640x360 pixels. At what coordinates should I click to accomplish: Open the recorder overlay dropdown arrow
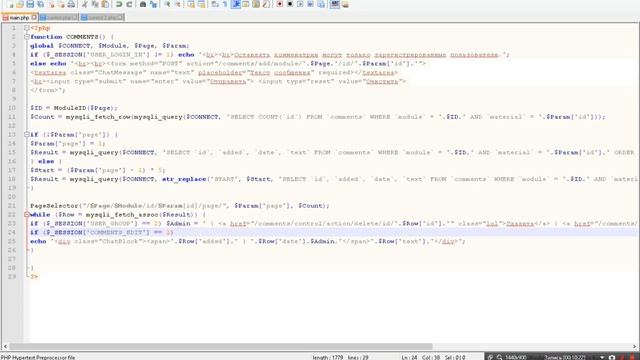tap(602, 357)
